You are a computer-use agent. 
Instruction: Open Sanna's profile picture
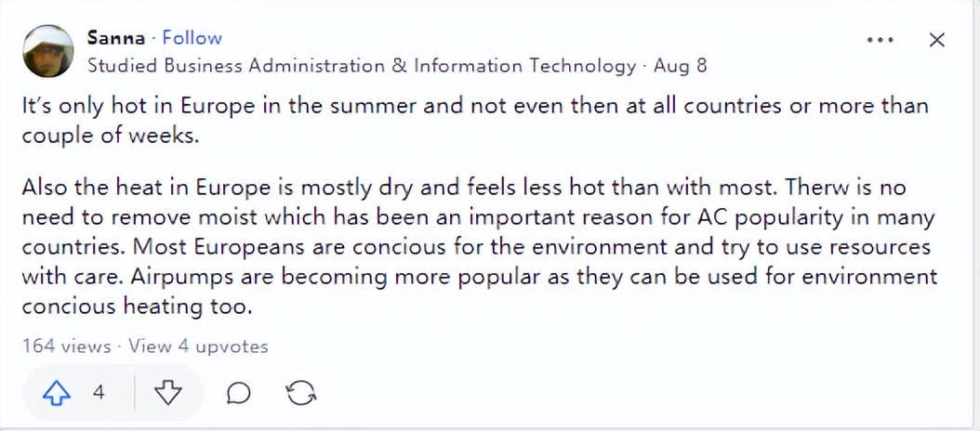click(48, 51)
